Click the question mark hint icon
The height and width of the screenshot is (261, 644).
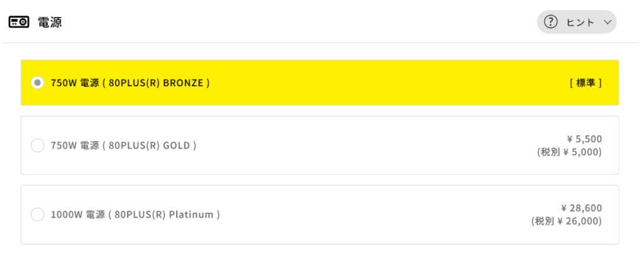551,22
